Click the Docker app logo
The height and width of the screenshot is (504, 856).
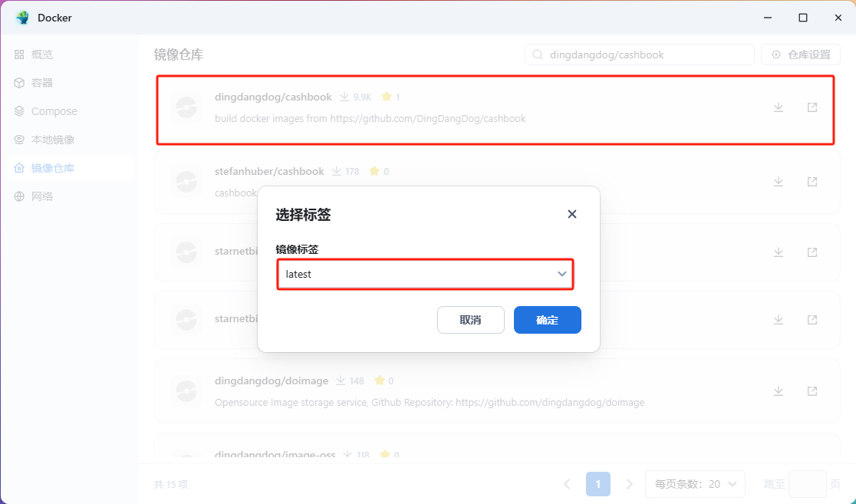tap(22, 18)
